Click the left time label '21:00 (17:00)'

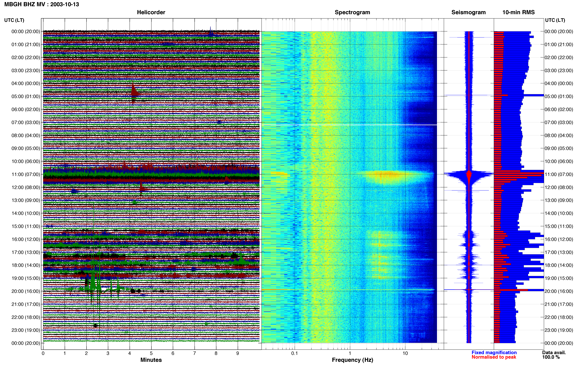(26, 304)
